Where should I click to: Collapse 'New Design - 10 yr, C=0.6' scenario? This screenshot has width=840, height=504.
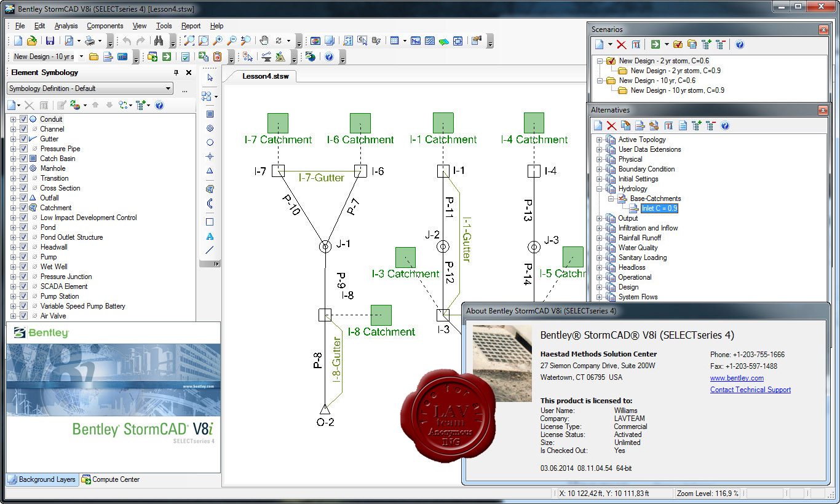600,81
